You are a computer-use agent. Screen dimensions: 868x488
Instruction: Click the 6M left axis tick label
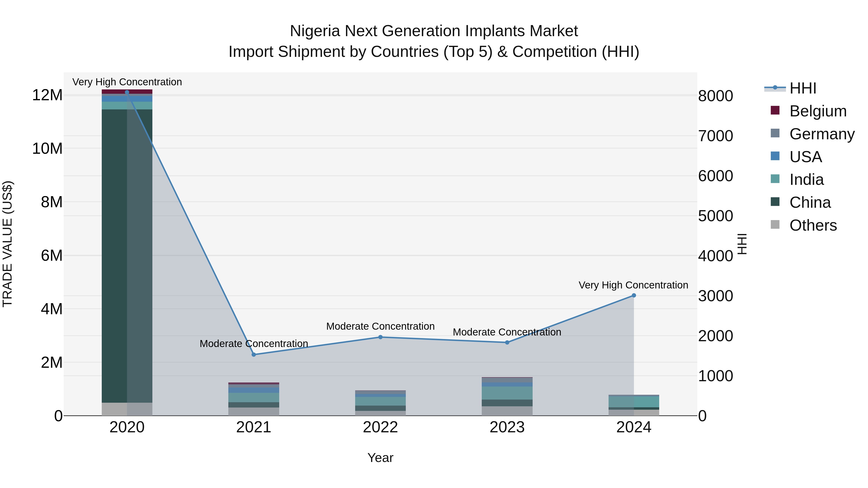click(52, 256)
